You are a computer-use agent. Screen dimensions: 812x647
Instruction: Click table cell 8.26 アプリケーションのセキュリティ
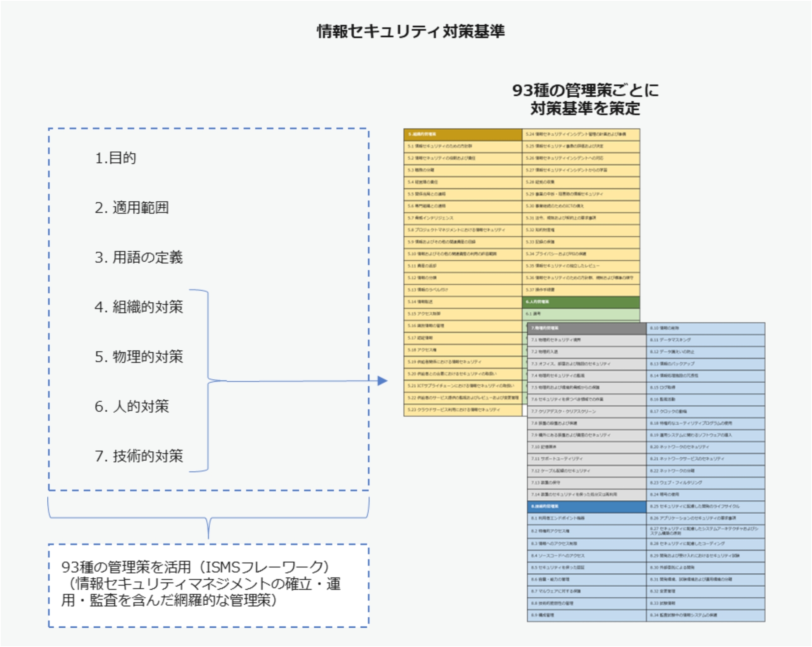click(x=706, y=519)
